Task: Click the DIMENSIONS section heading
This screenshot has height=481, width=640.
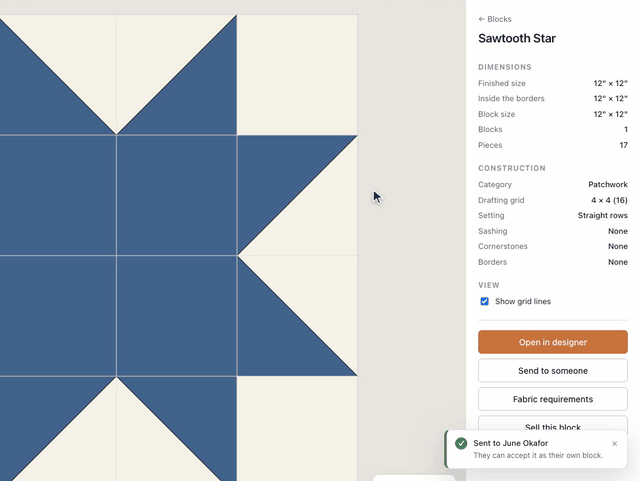Action: (504, 67)
